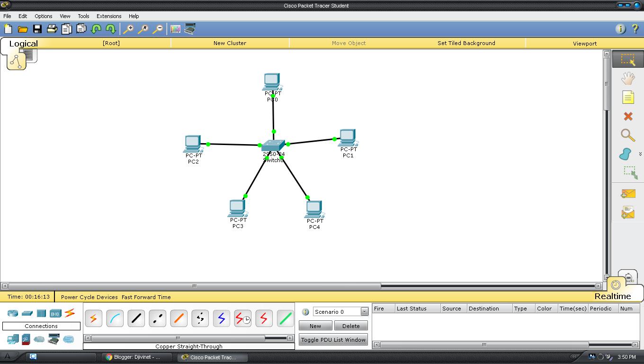Open the Extensions menu
The height and width of the screenshot is (364, 644).
(x=109, y=16)
